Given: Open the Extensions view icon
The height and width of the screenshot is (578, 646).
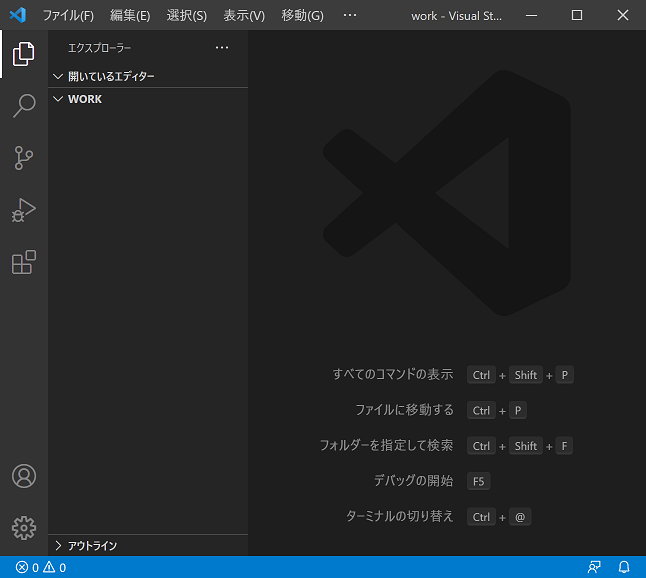Looking at the screenshot, I should pos(23,262).
